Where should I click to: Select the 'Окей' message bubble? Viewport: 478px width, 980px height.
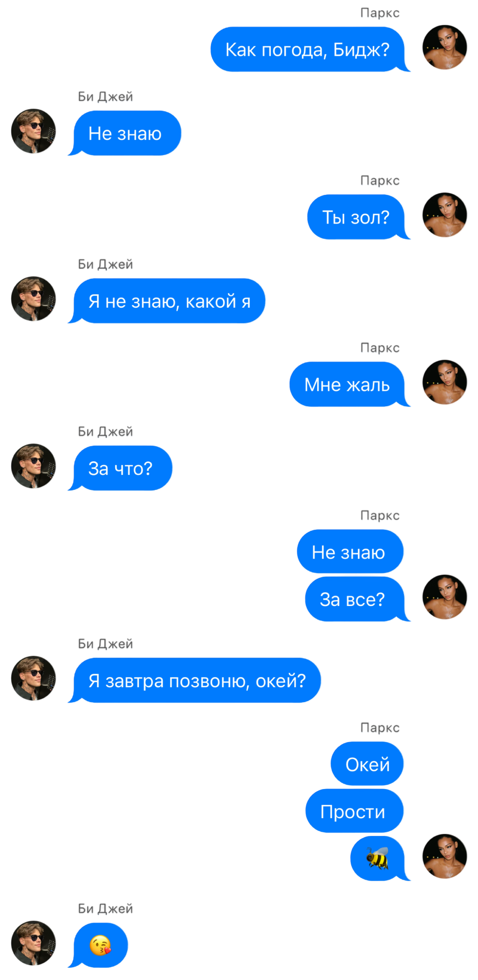point(367,764)
